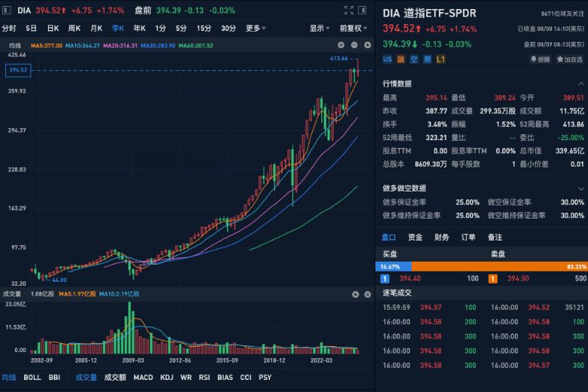Select the 15分 interval
Image resolution: width=588 pixels, height=392 pixels.
(x=204, y=28)
